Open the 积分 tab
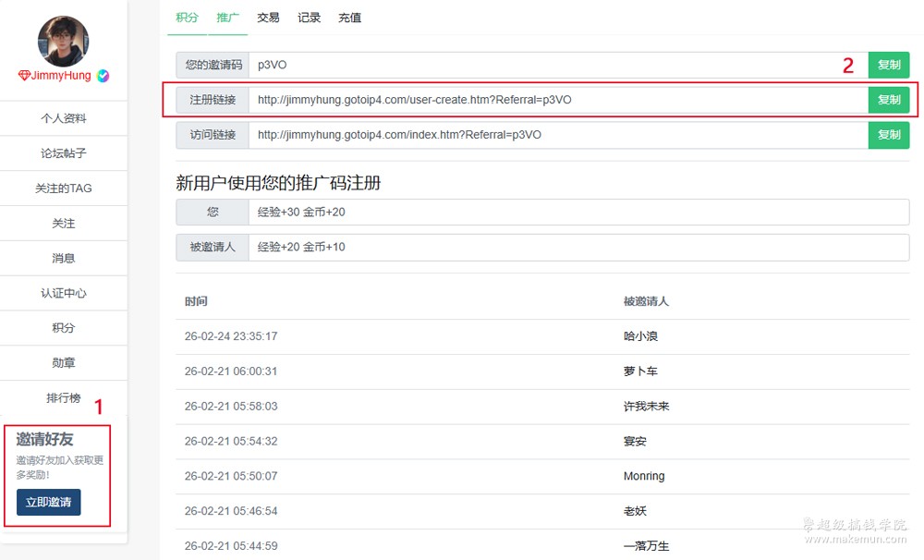This screenshot has height=560, width=924. click(187, 18)
